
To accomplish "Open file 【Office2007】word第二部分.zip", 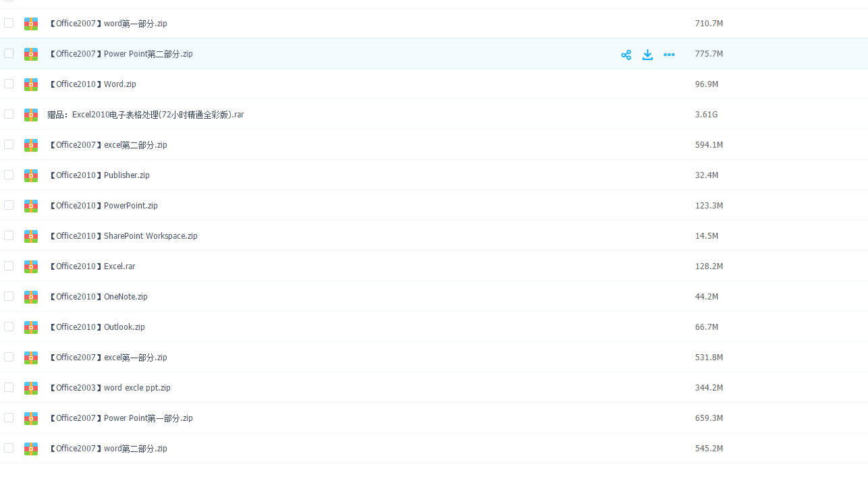I will [x=107, y=449].
